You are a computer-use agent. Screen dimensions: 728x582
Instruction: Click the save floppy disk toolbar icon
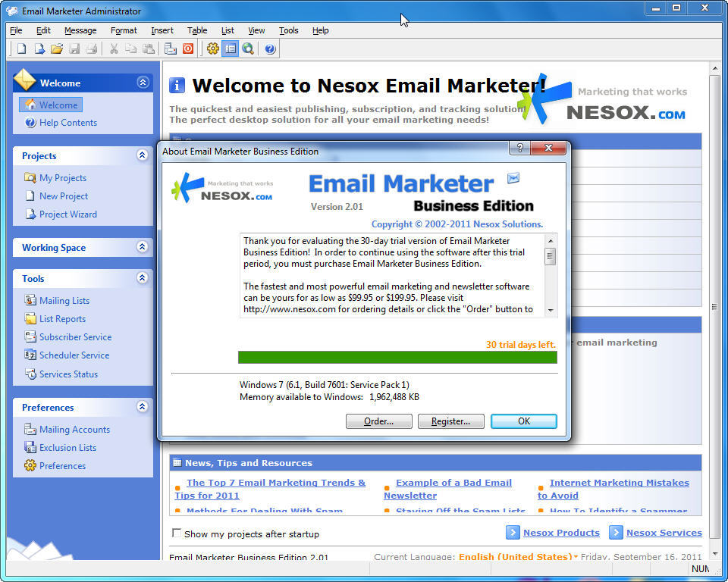74,48
